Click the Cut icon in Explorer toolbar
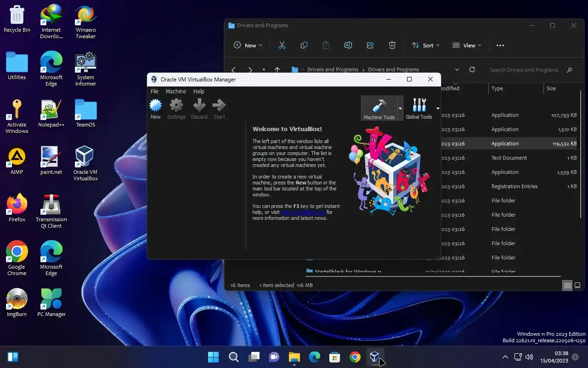The height and width of the screenshot is (368, 588). pyautogui.click(x=282, y=45)
